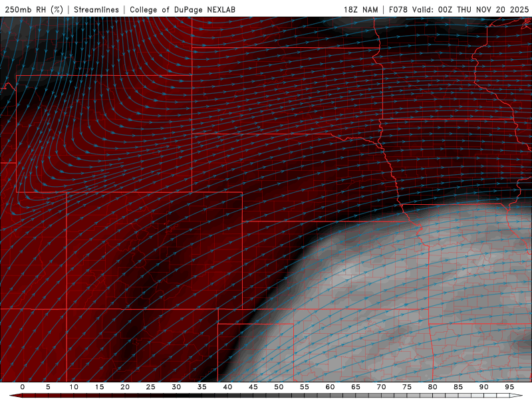This screenshot has height=399, width=532.
Task: Click the colorbar label "90"
Action: [483, 387]
